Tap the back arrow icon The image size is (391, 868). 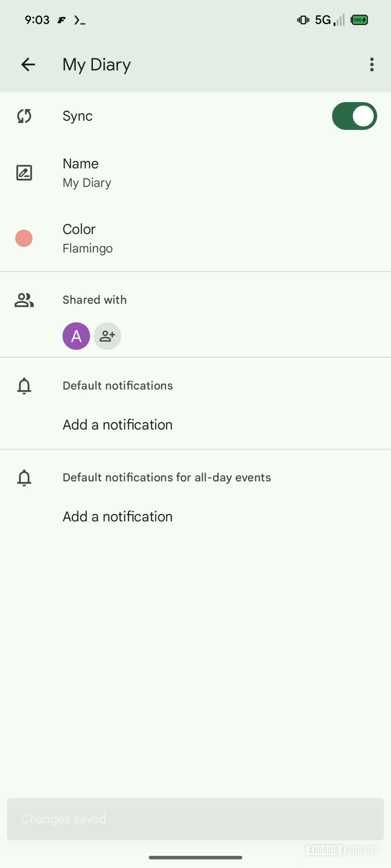pos(28,64)
